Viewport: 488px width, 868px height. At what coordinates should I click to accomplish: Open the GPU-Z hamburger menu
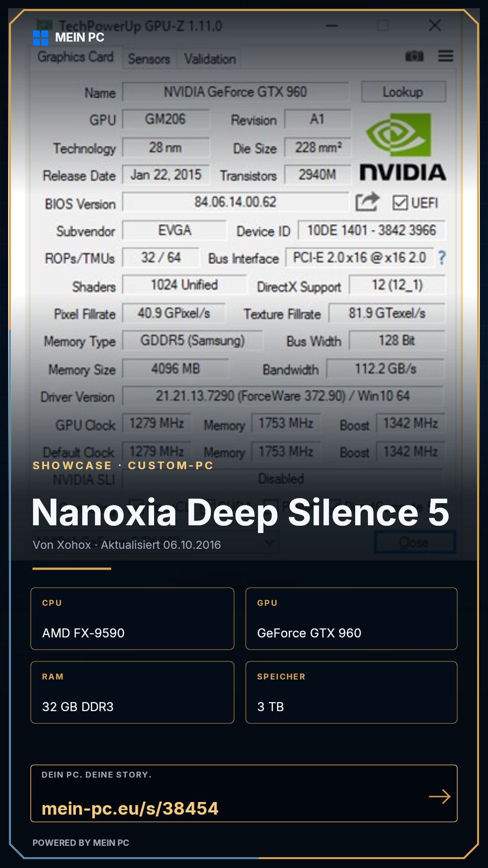446,56
